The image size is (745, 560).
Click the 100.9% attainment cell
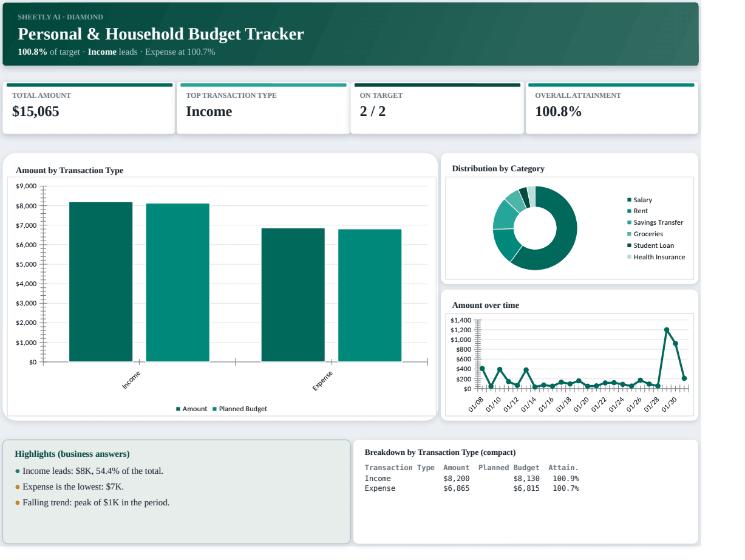tap(566, 479)
